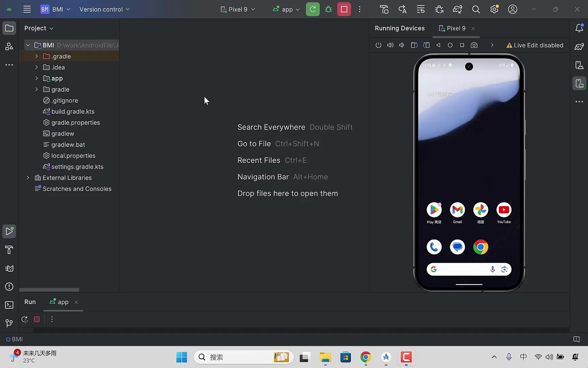Viewport: 588px width, 368px height.
Task: Open the Notifications bell panel
Action: click(x=579, y=28)
